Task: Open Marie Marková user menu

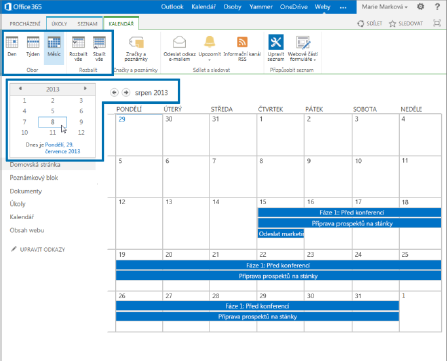Action: (385, 7)
